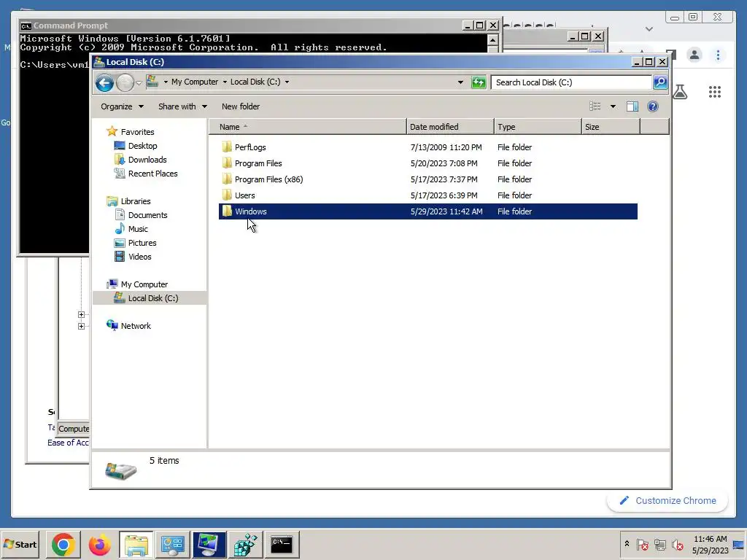
Task: Show hidden tray icons arrow
Action: [627, 544]
